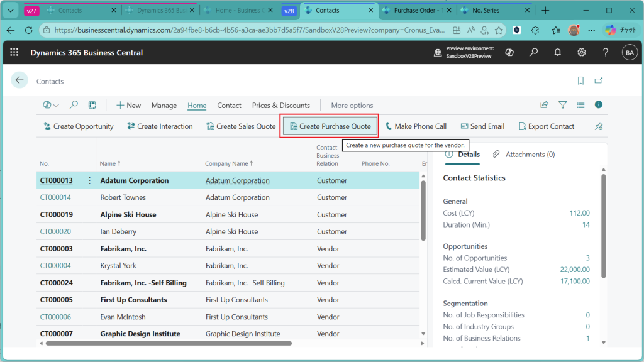Open row menu for Adatum Corporation

tap(89, 180)
